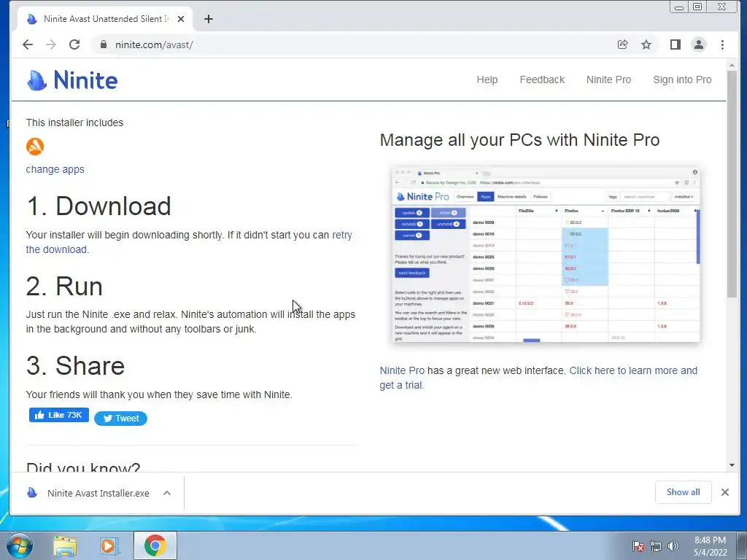Open the volume speaker tray icon

[673, 546]
